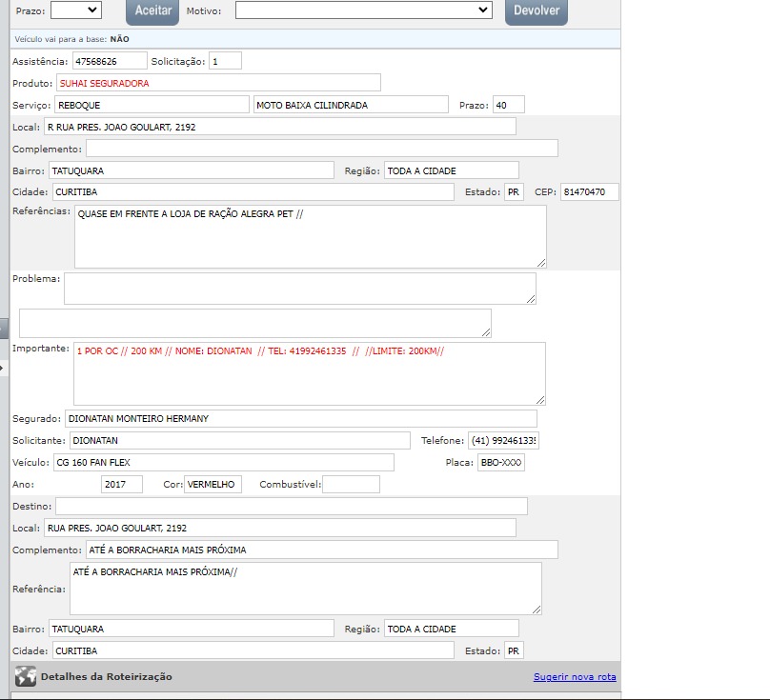The height and width of the screenshot is (700, 770).
Task: Click the destination Local field RUA PRES. JOAO GOULART
Action: 280,528
